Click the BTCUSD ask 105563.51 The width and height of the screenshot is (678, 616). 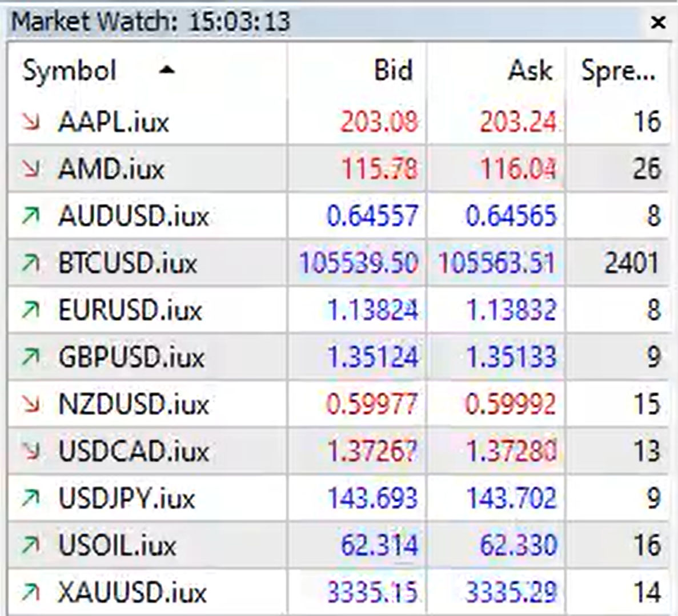[498, 263]
